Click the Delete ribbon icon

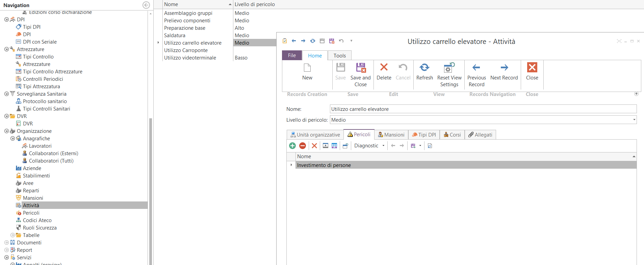pyautogui.click(x=384, y=68)
